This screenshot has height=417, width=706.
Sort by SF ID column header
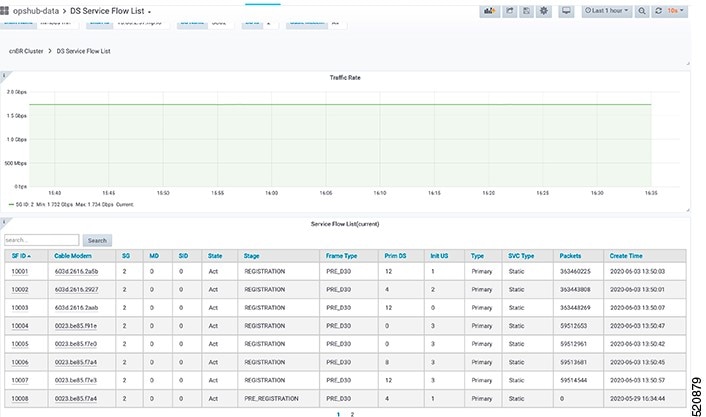click(x=21, y=256)
